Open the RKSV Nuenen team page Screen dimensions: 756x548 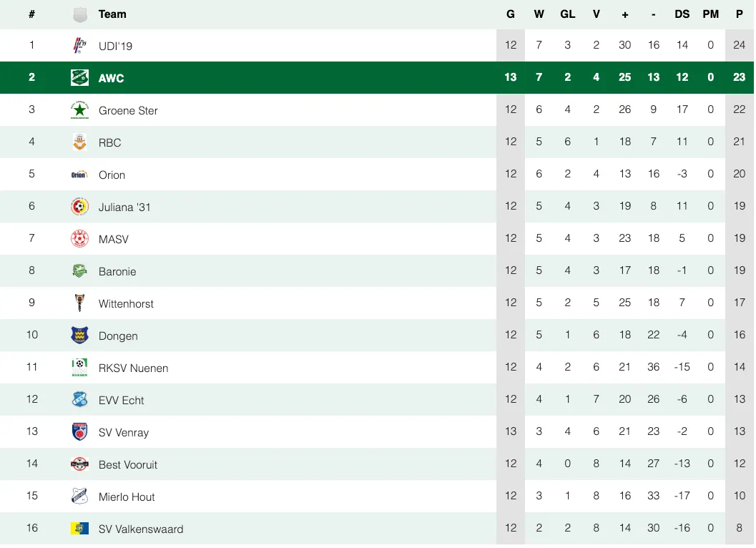(x=133, y=368)
